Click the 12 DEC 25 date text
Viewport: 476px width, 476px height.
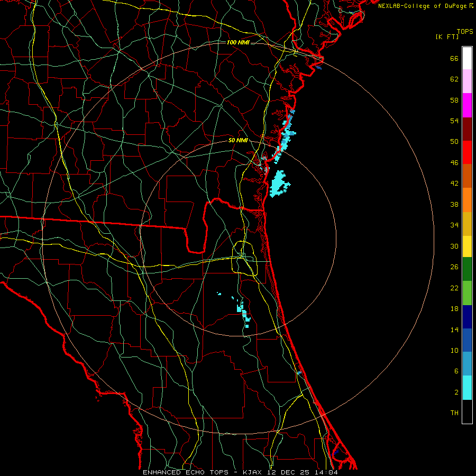click(288, 472)
